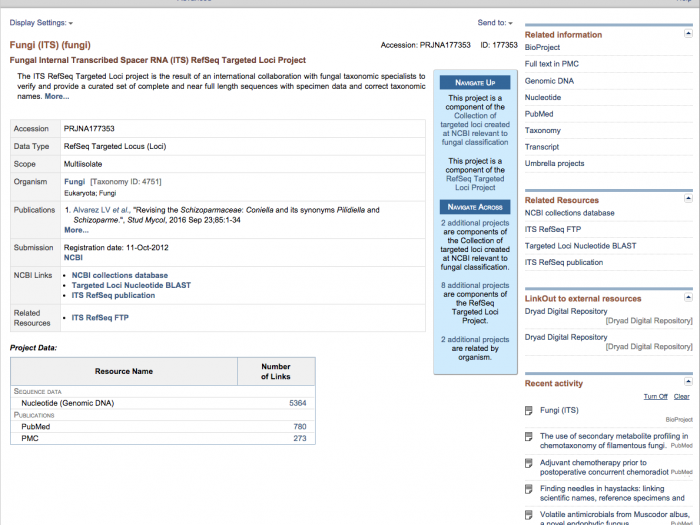700x525 pixels.
Task: Open BioProject related information link
Action: (542, 47)
